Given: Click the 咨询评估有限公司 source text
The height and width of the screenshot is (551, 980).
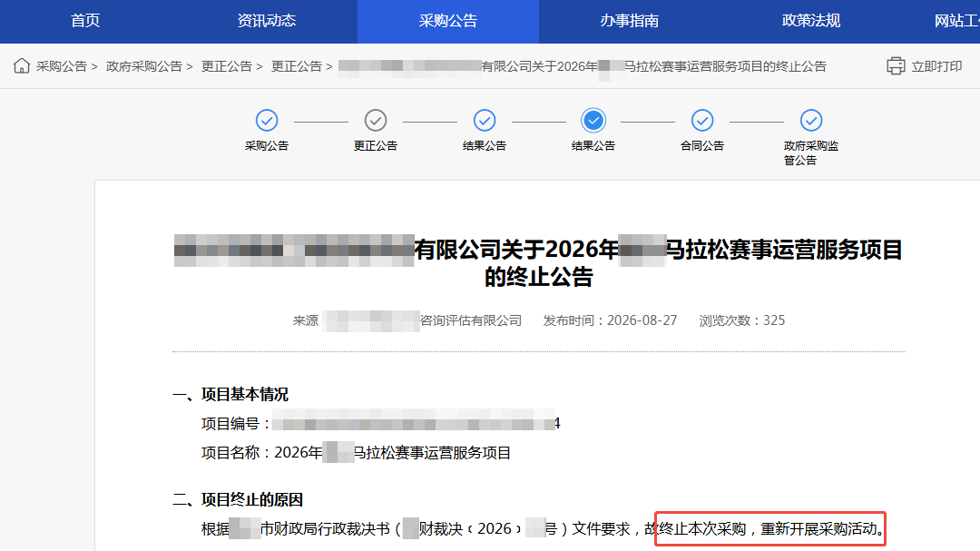Looking at the screenshot, I should pos(471,320).
